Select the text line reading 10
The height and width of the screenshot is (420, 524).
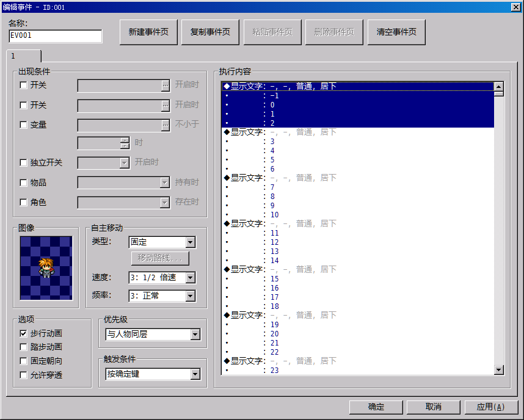[x=357, y=215]
